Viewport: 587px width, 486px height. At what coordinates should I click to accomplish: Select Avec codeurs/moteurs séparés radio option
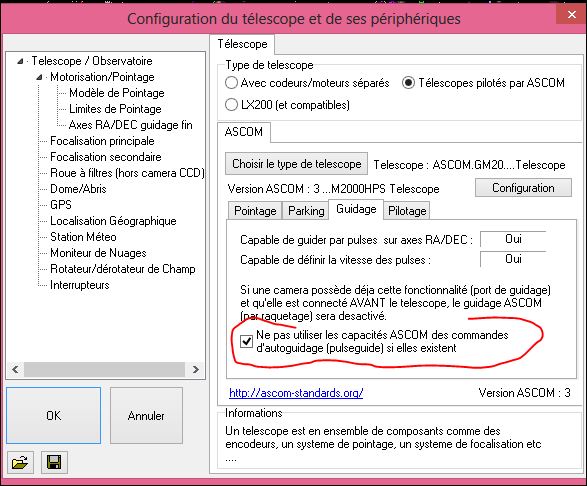click(x=231, y=83)
